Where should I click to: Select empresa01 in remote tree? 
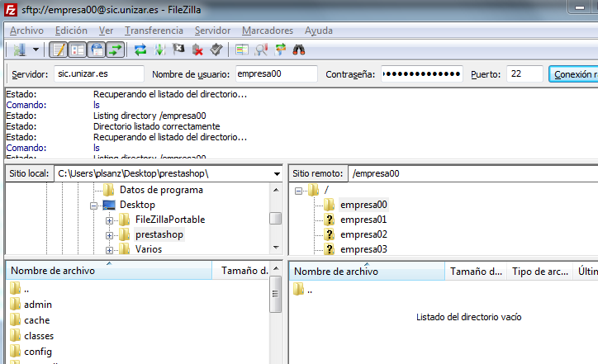[363, 220]
